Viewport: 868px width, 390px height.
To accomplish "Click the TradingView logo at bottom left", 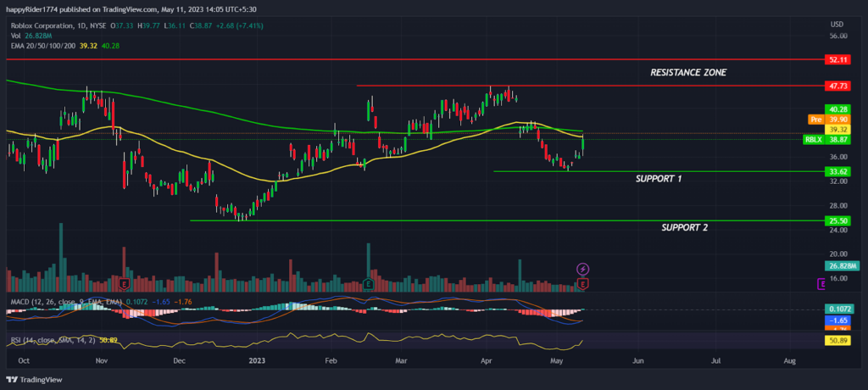I will coord(34,380).
